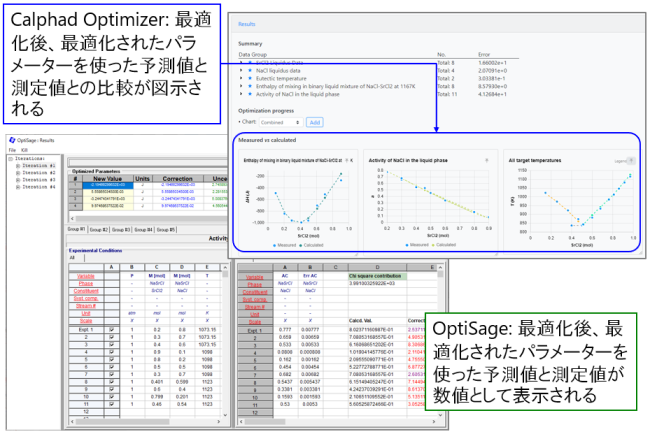Click the Correction column header

coord(177,178)
